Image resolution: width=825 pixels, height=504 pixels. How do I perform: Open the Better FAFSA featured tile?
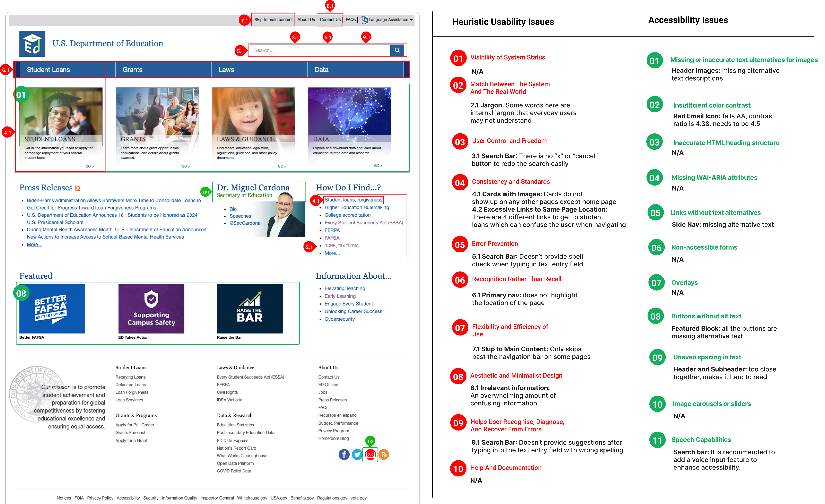52,309
